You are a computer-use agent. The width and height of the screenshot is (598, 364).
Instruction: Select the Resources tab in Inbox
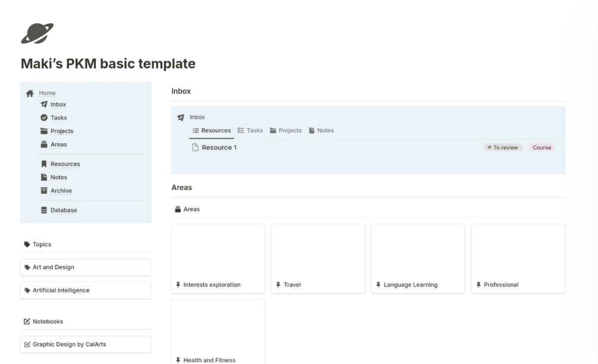tap(212, 130)
